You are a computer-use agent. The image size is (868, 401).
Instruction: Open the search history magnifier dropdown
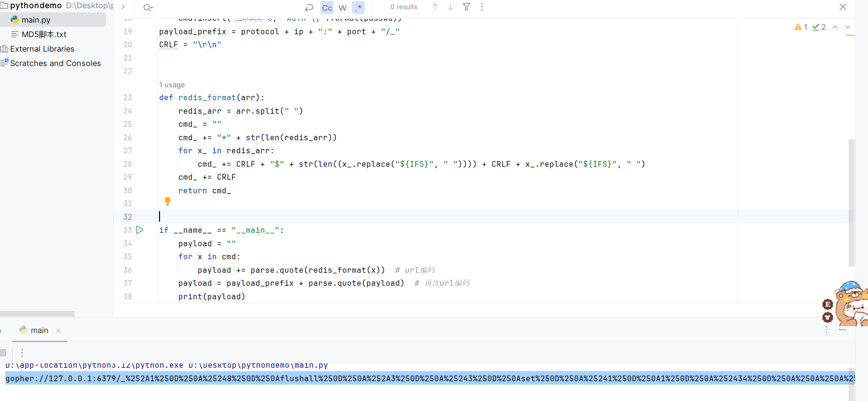[x=148, y=7]
